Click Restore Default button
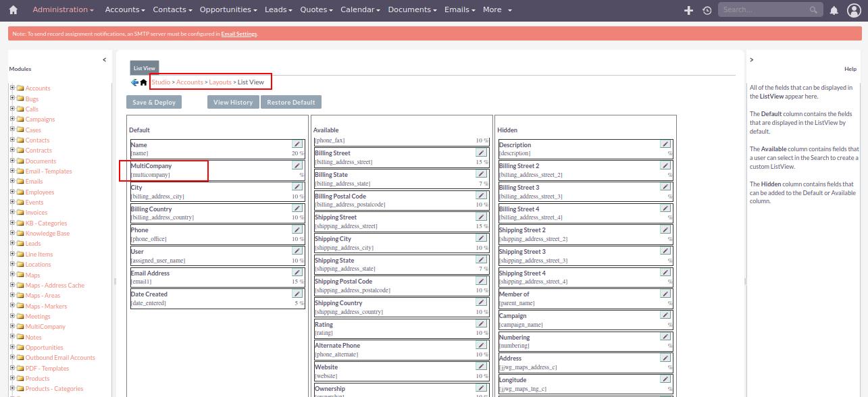Screen dimensions: 868x397 click(x=290, y=102)
